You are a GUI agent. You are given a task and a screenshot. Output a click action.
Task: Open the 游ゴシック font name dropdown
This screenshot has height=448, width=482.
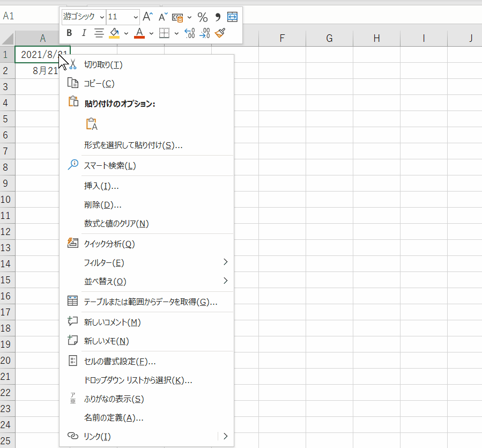103,17
